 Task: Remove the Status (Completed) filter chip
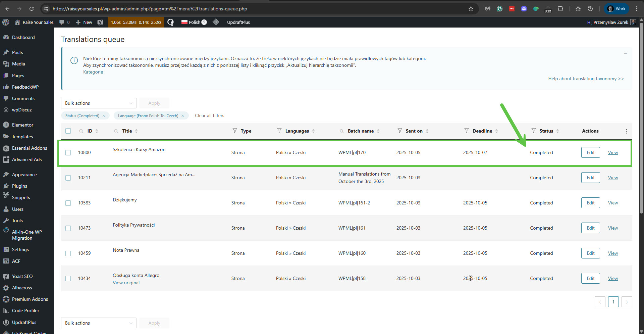click(104, 116)
